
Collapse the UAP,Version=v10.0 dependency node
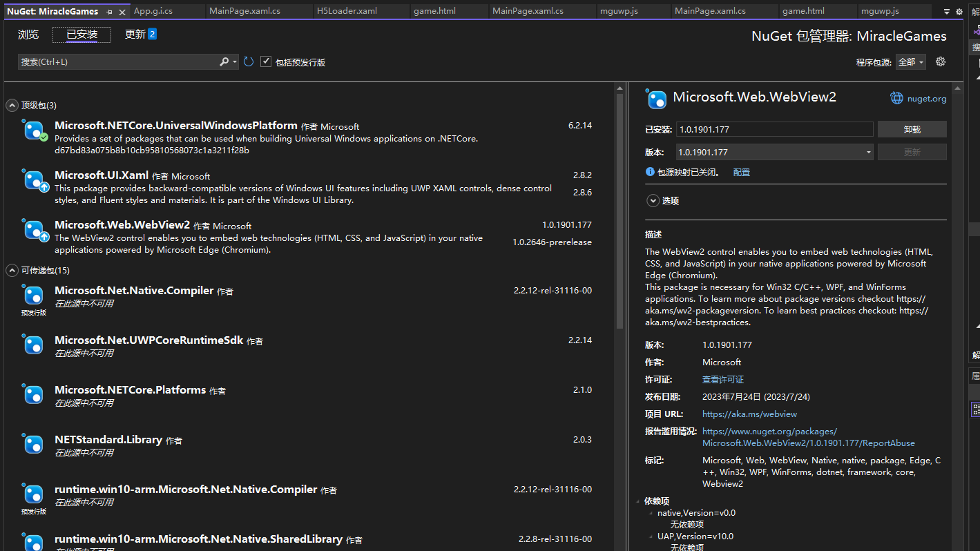coord(651,536)
